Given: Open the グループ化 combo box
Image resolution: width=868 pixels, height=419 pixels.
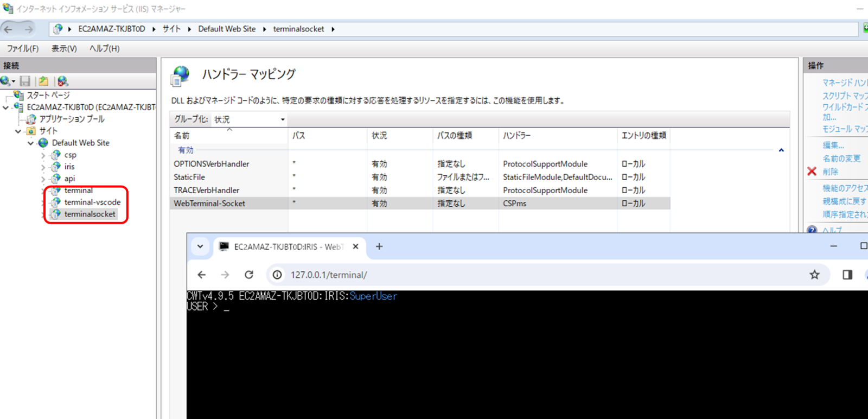Looking at the screenshot, I should click(249, 119).
